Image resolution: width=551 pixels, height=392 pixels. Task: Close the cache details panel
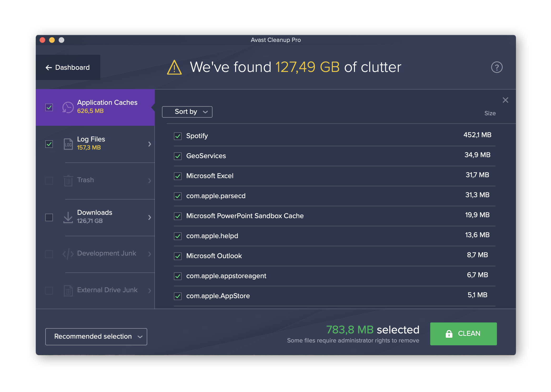click(x=505, y=100)
